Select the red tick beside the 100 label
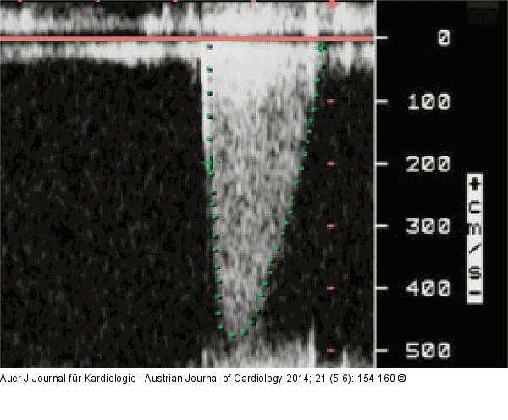Screen dimensions: 508x420 click(x=331, y=102)
